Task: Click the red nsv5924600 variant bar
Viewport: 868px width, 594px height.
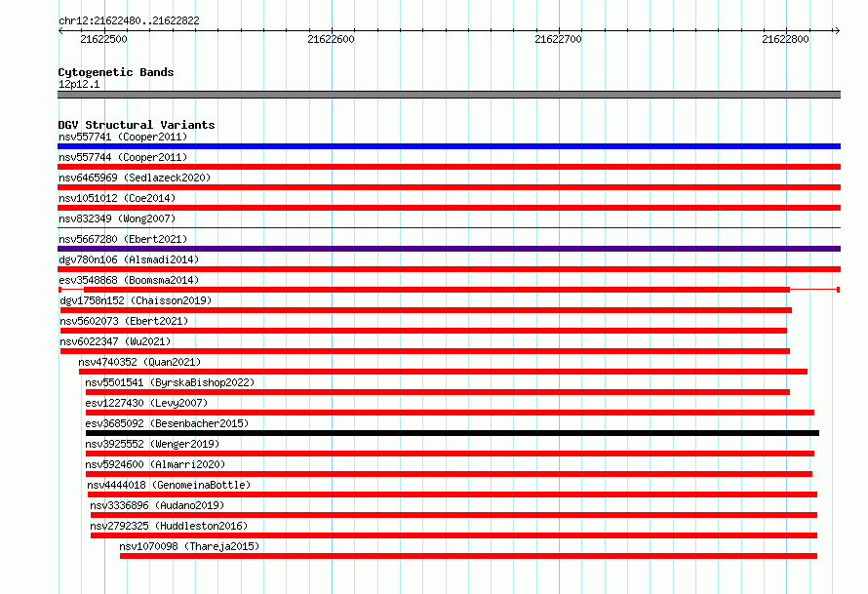Action: (449, 474)
